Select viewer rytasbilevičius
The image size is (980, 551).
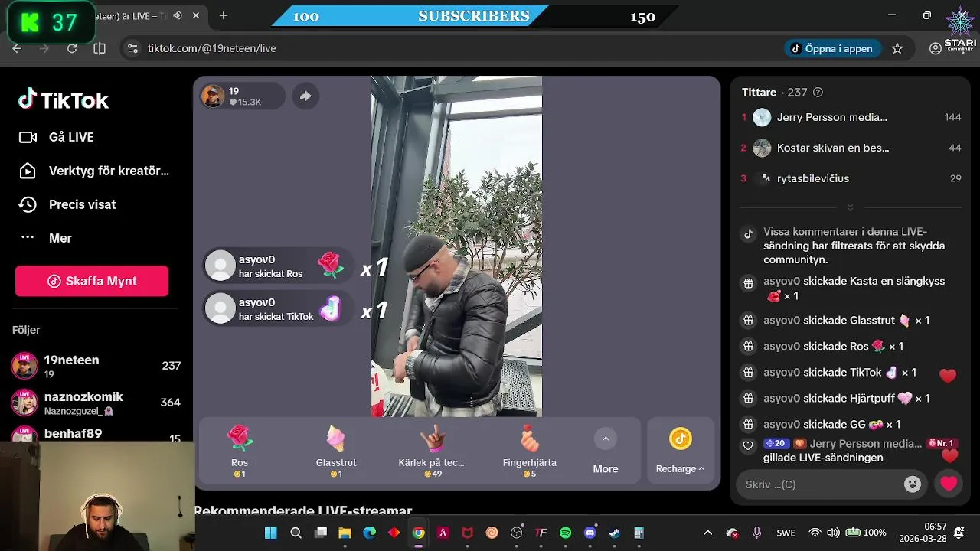(x=850, y=178)
